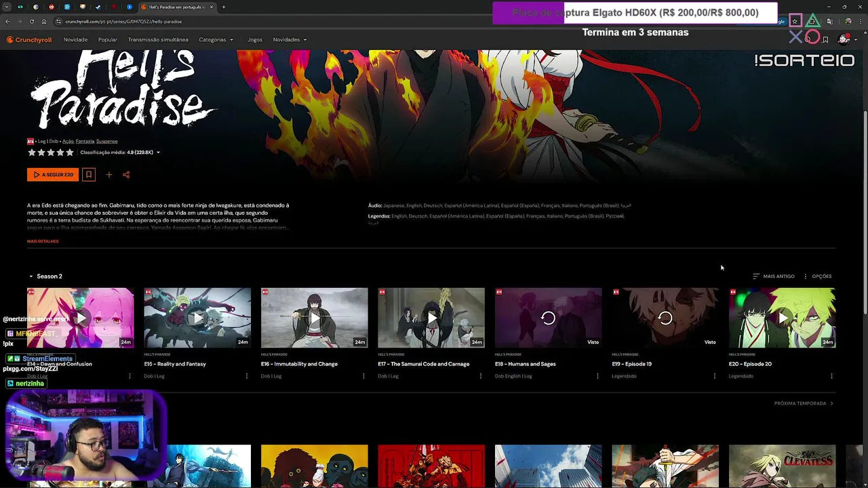Expand the Classificação média 4.9 rating dropdown
The width and height of the screenshot is (868, 488).
click(x=120, y=152)
